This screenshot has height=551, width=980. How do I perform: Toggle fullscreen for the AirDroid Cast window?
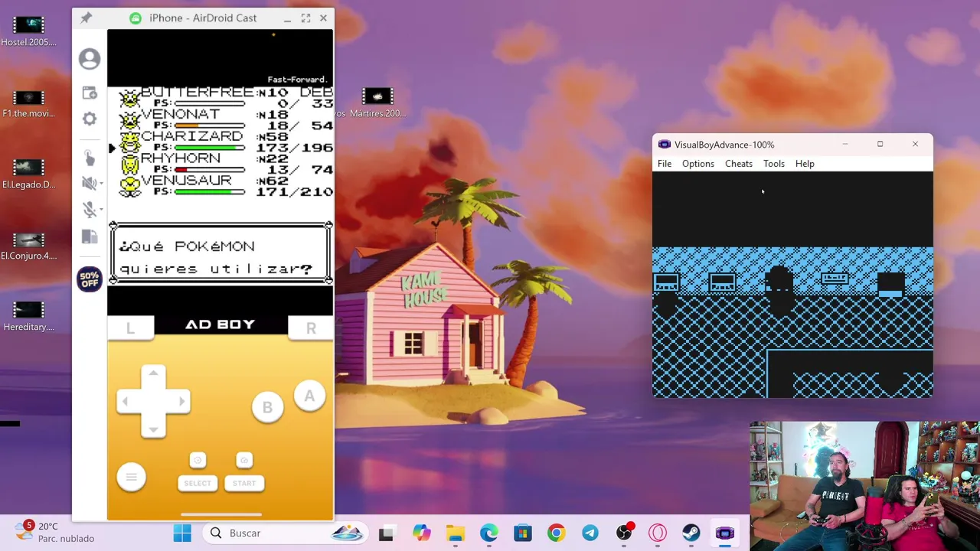305,18
